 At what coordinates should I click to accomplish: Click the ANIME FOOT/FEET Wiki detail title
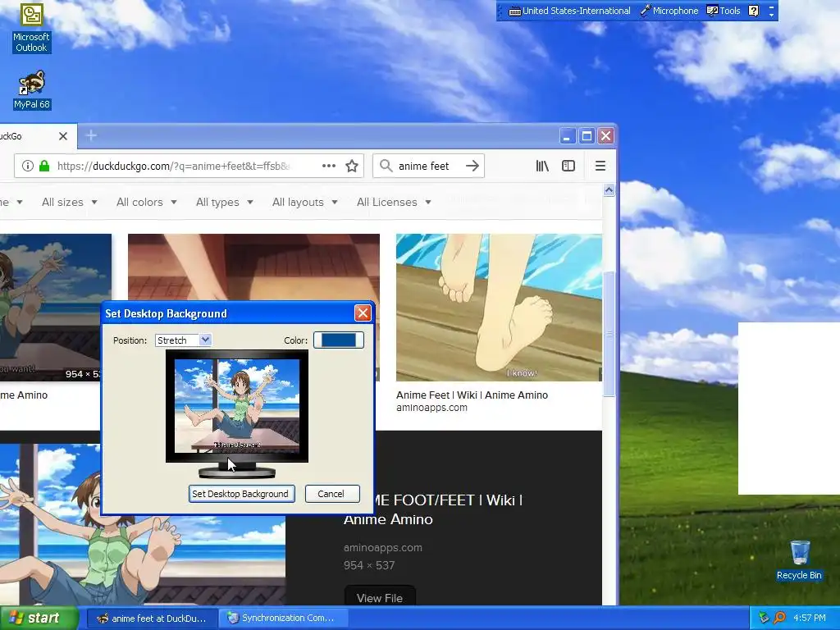click(433, 509)
